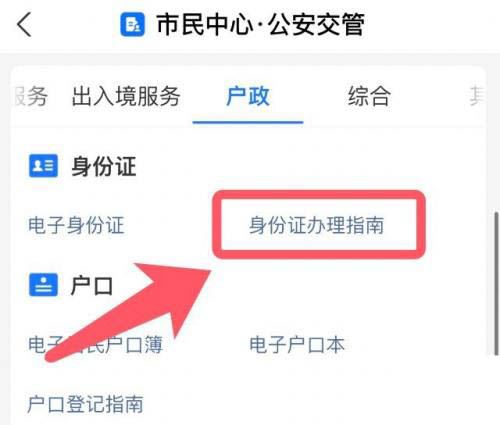The height and width of the screenshot is (425, 500).
Task: Open 户口登记指南 guide
Action: (85, 404)
